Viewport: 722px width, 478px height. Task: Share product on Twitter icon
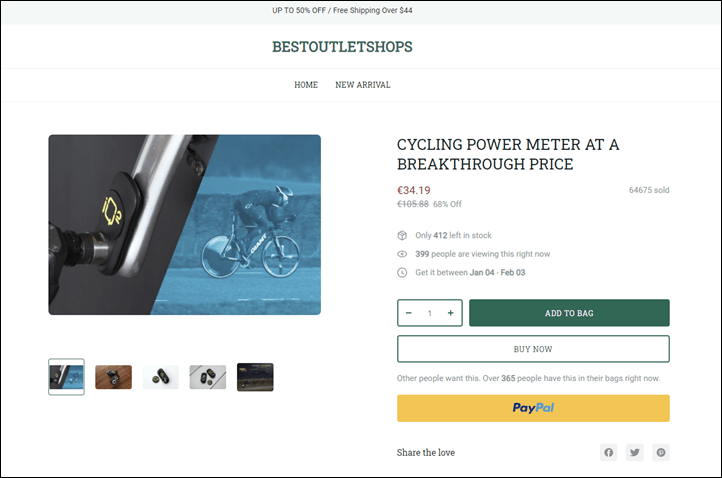point(635,452)
